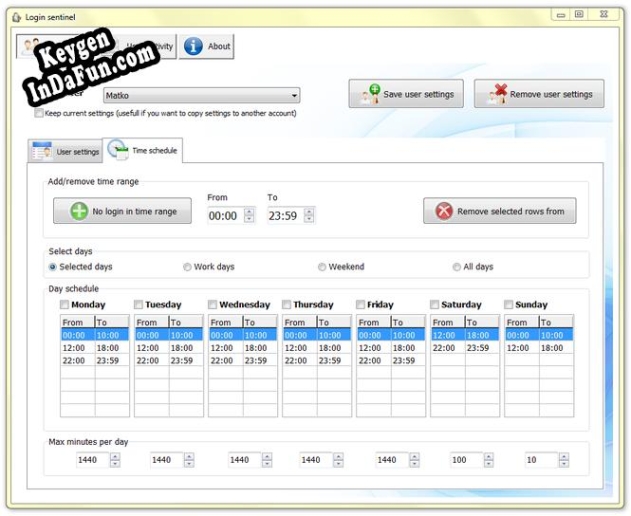Screen dimensions: 631x516
Task: Toggle the Keep current settings checkbox
Action: tap(39, 113)
